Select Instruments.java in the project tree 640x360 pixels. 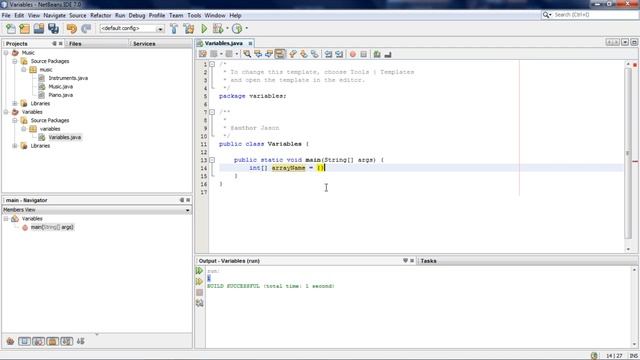[68, 78]
